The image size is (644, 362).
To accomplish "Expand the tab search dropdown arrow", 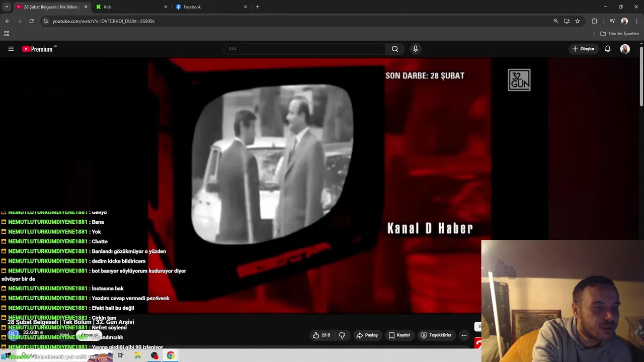I will tap(7, 7).
